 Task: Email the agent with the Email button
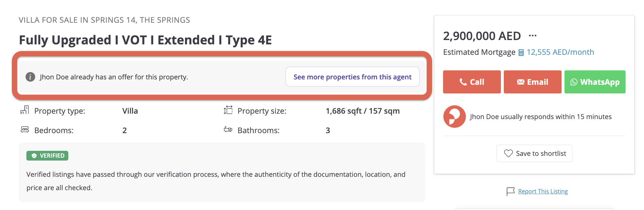532,82
